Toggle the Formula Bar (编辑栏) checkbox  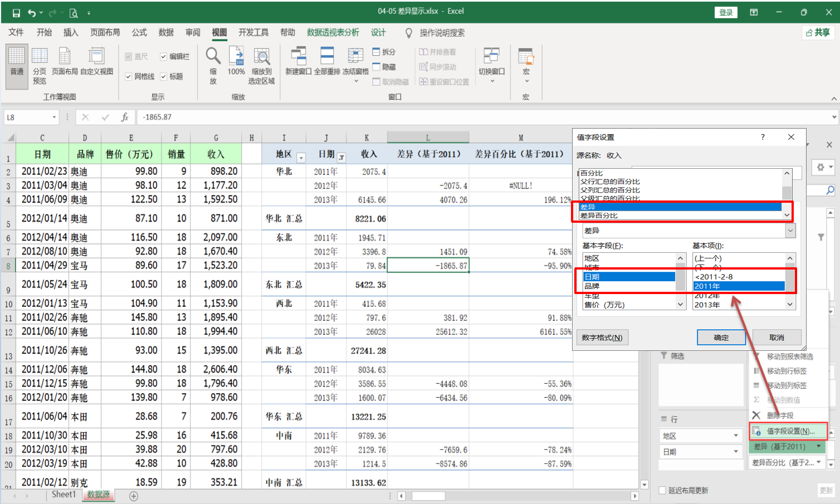[163, 57]
